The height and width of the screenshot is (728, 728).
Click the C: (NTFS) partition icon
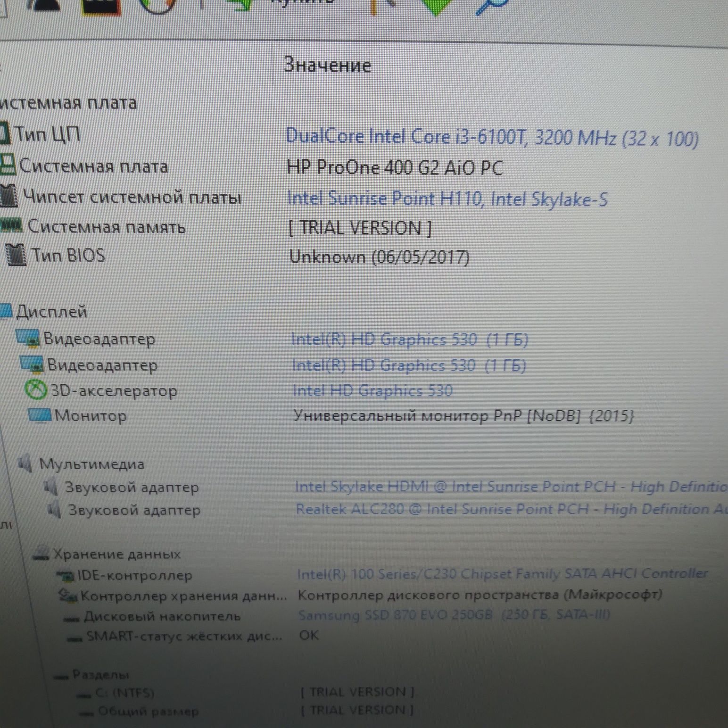[83, 695]
